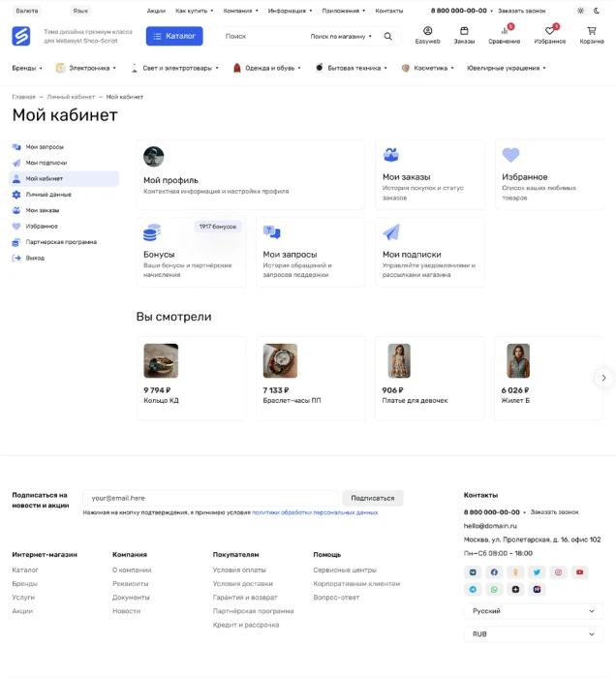The height and width of the screenshot is (678, 616).
Task: Open VK social link in footer
Action: 473,572
